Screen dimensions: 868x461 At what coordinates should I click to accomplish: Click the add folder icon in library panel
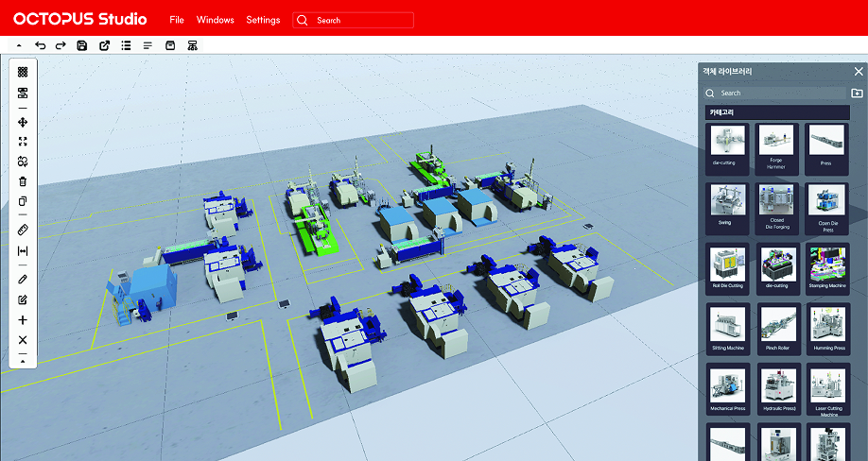click(x=857, y=93)
